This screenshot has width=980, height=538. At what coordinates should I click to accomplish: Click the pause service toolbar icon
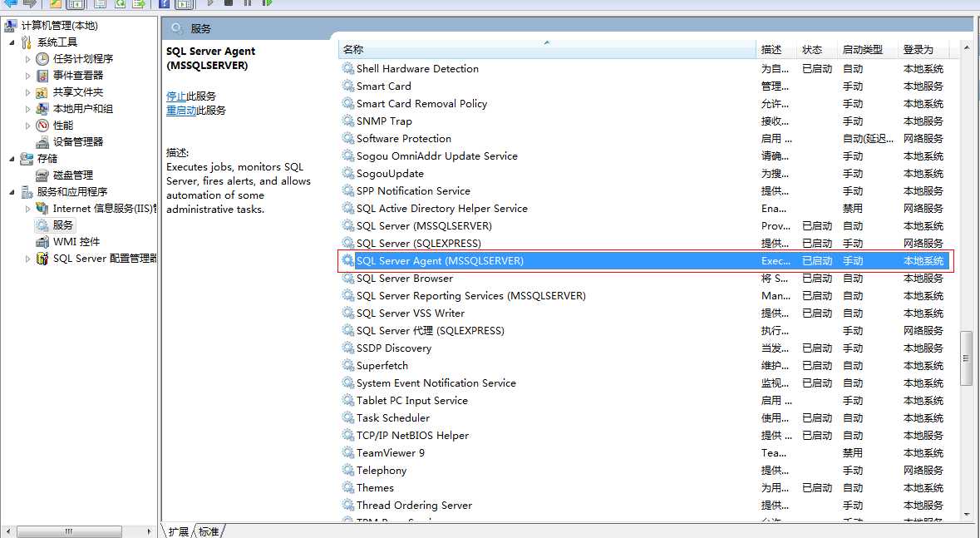pyautogui.click(x=248, y=3)
